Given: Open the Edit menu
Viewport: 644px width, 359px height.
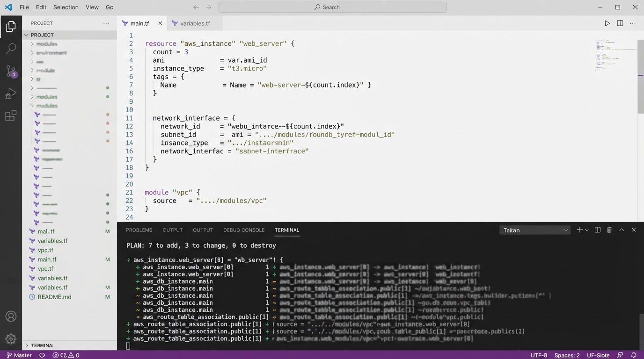Looking at the screenshot, I should (x=41, y=7).
